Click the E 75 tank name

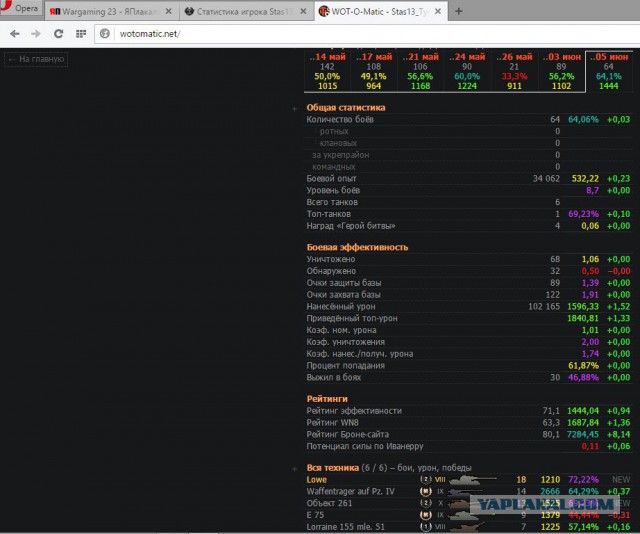tap(315, 515)
